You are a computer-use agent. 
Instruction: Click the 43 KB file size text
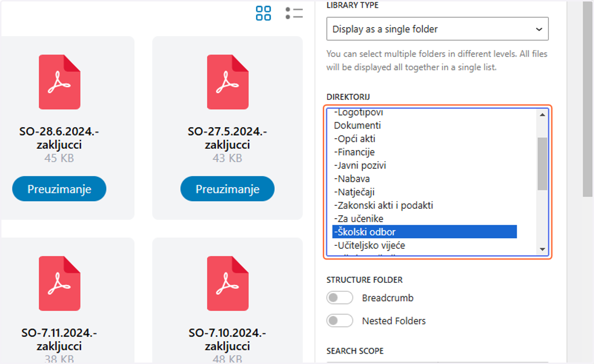[227, 158]
